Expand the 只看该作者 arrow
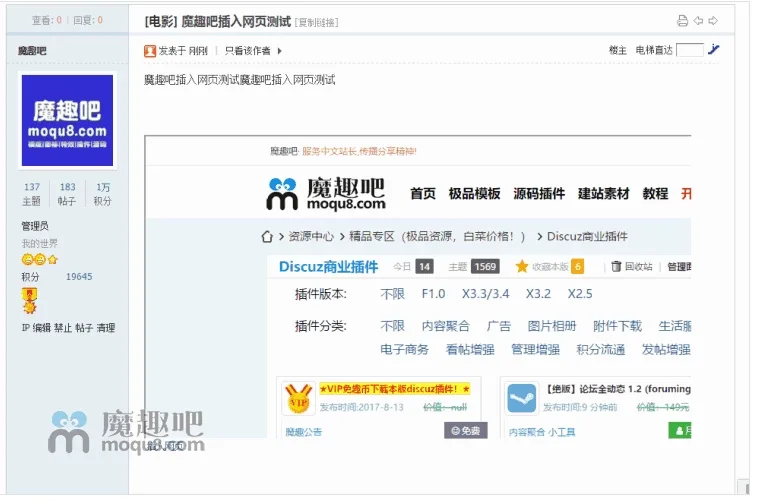The image size is (758, 501). tap(279, 51)
